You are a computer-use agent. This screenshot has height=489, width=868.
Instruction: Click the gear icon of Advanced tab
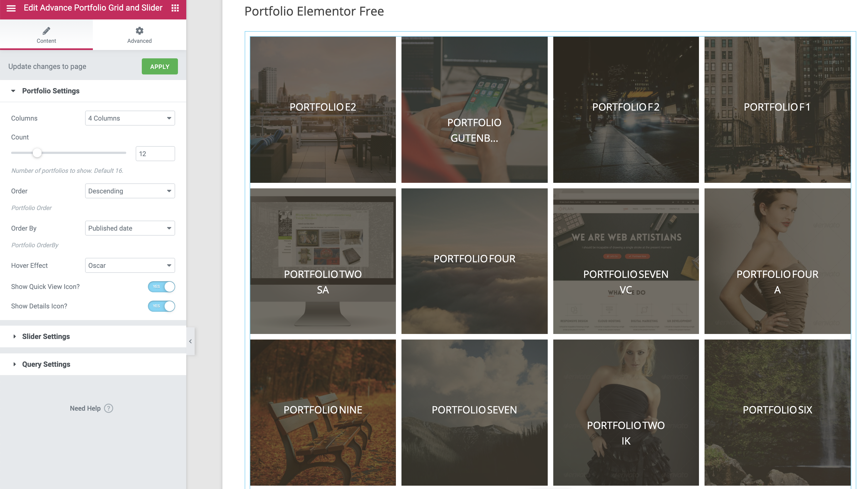[x=140, y=31]
